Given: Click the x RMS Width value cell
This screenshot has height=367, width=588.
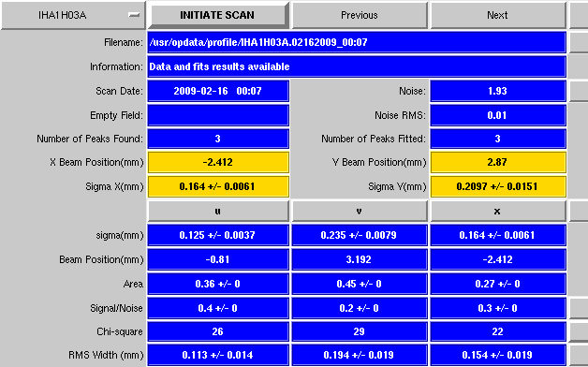Looking at the screenshot, I should (x=497, y=356).
